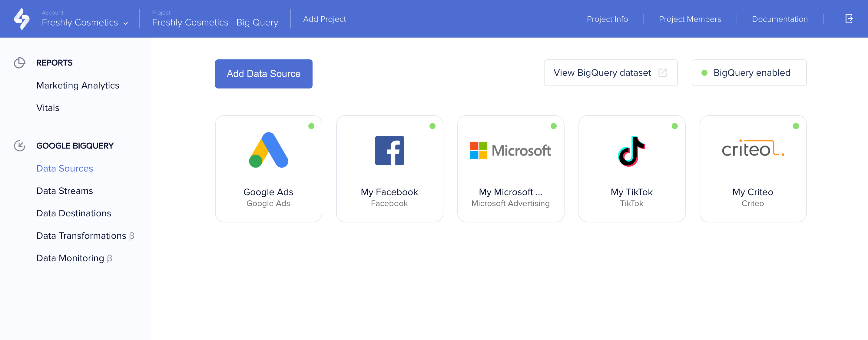The image size is (868, 340).
Task: Click the Microsoft logo
Action: point(511,150)
